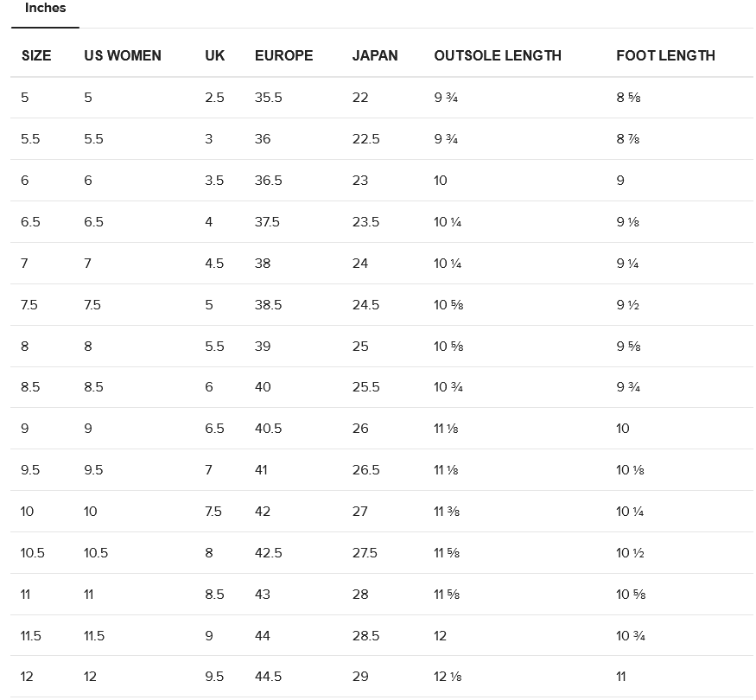Click Europe size 36.5 cell

(x=269, y=181)
